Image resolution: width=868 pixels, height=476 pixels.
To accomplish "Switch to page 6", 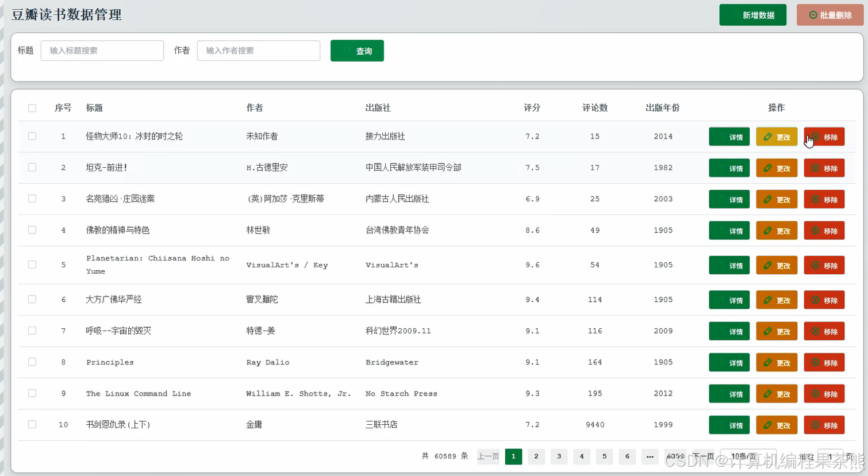I will (627, 456).
